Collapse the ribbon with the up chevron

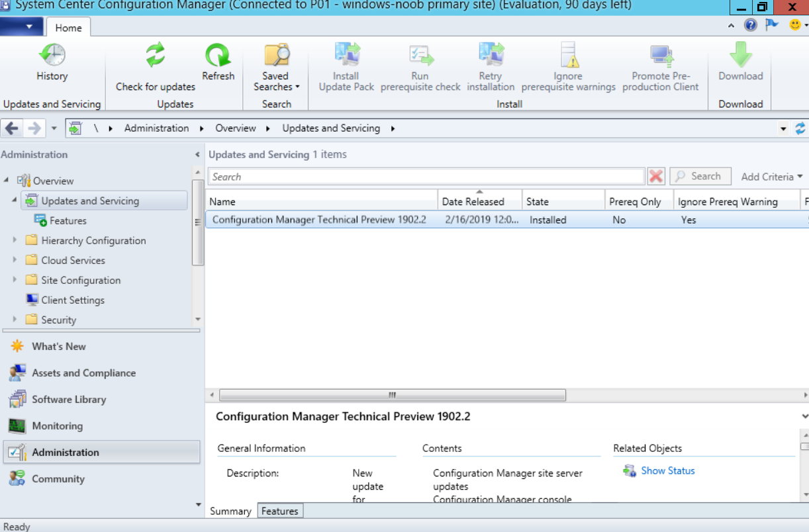pos(731,26)
